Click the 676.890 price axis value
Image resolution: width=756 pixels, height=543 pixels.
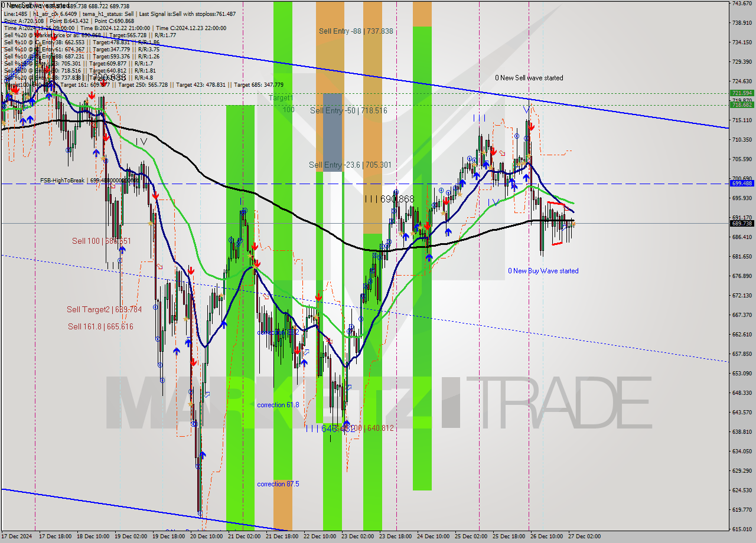742,276
